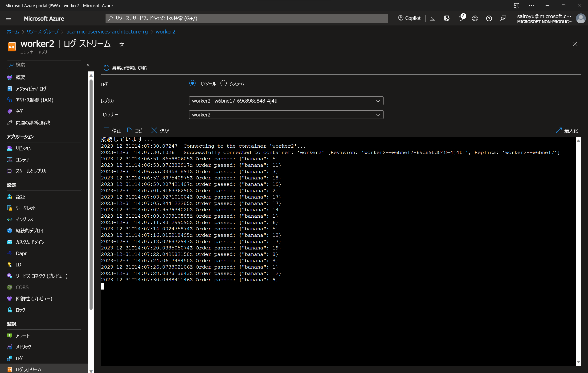Open portal settings gear icon
The height and width of the screenshot is (373, 588).
[x=475, y=18]
